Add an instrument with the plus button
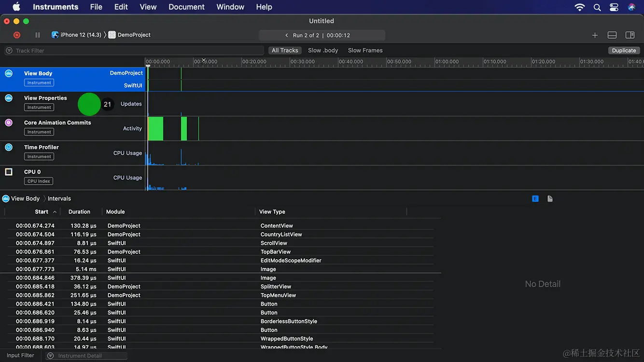The image size is (644, 362). tap(595, 35)
